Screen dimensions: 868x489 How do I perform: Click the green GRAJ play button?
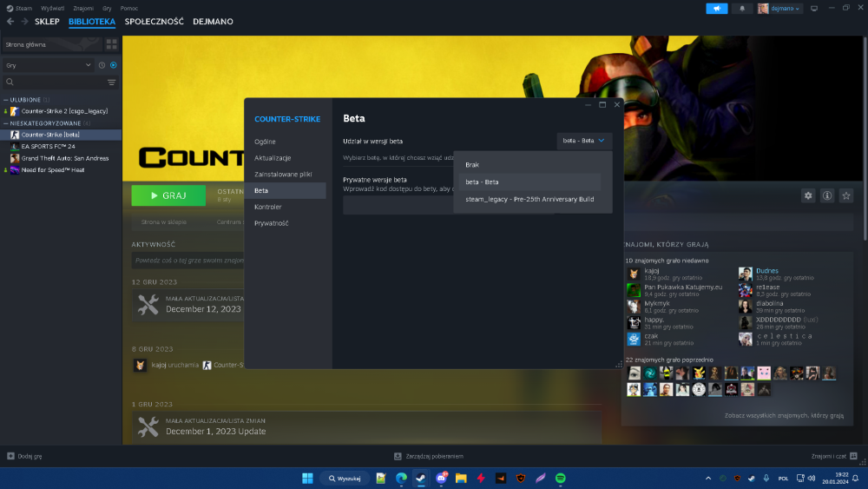[168, 195]
